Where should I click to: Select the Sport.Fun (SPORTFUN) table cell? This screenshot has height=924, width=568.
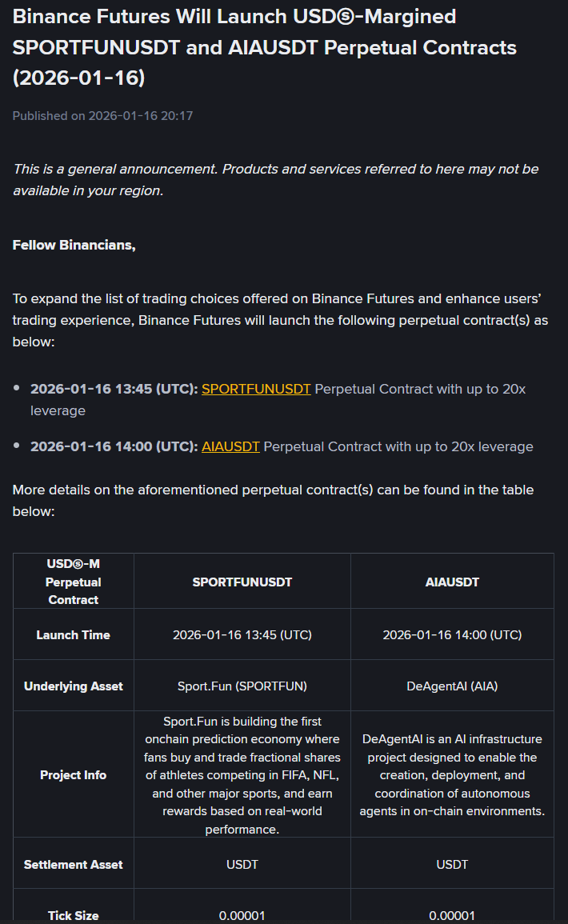pos(242,686)
